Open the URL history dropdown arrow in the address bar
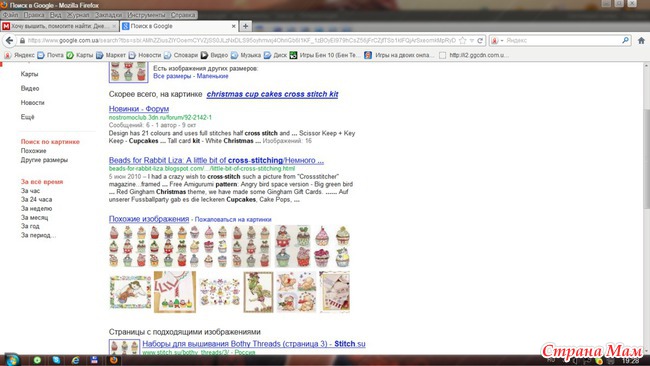Screen dimensions: 650x366 coord(472,41)
